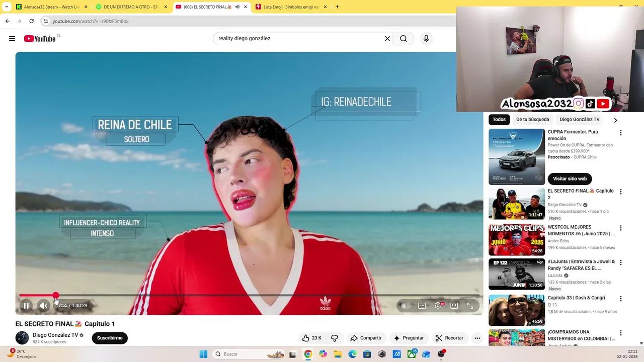Click Visitar sitio web on the CUPRA ad
Screen dimensions: 644x362
570,178
